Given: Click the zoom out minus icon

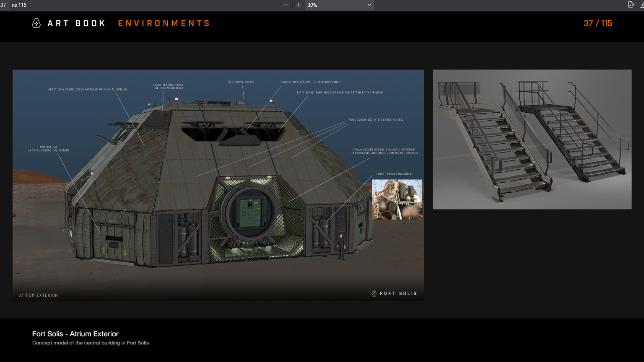Looking at the screenshot, I should tap(286, 5).
